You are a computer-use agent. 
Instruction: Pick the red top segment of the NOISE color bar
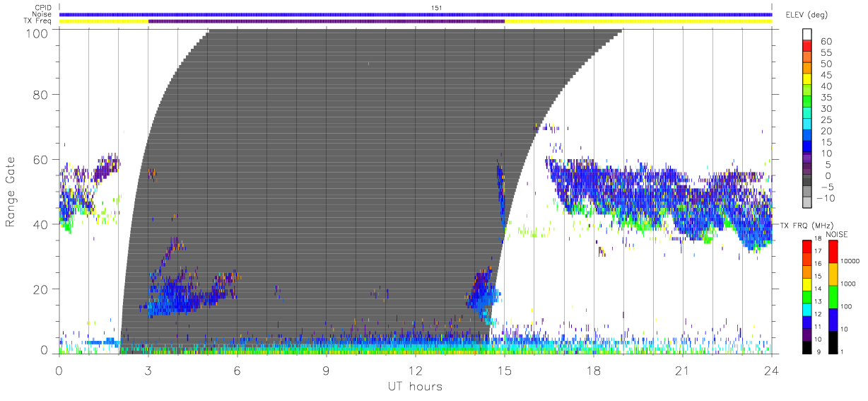(x=832, y=251)
